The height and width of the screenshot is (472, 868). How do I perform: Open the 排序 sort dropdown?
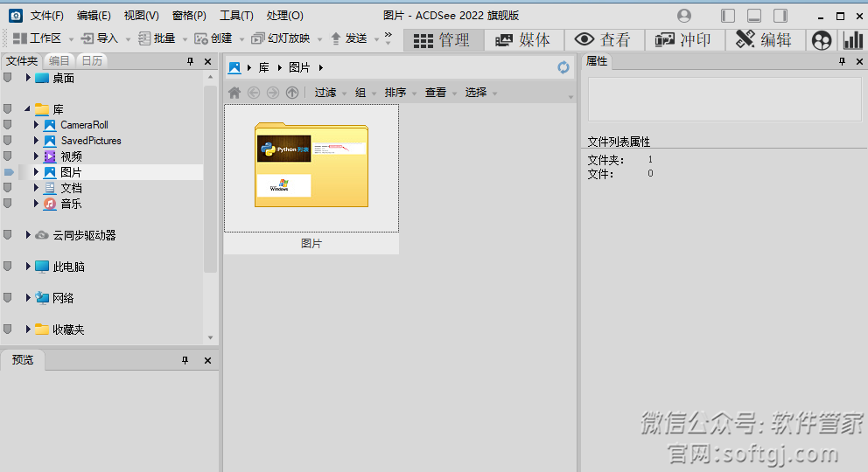[395, 93]
